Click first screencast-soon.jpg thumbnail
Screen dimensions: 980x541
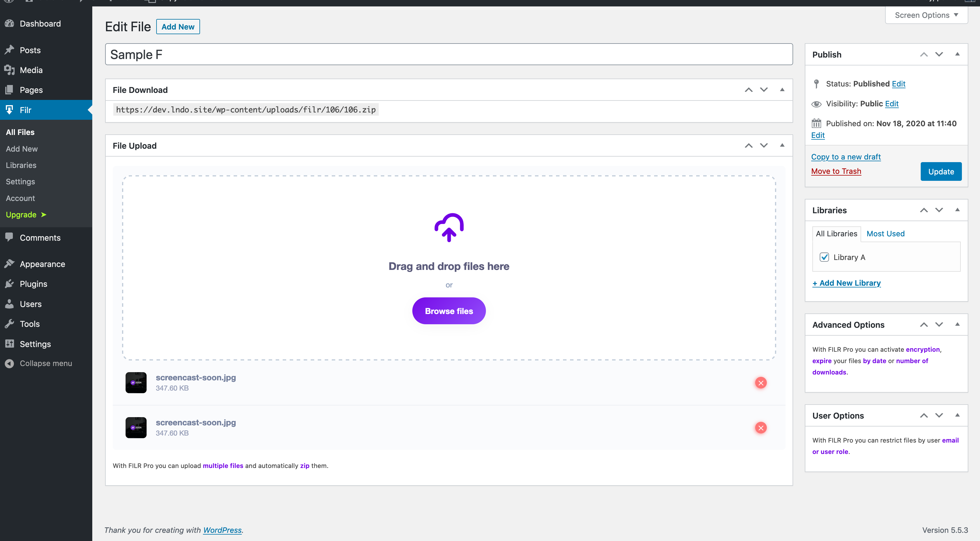(x=136, y=382)
